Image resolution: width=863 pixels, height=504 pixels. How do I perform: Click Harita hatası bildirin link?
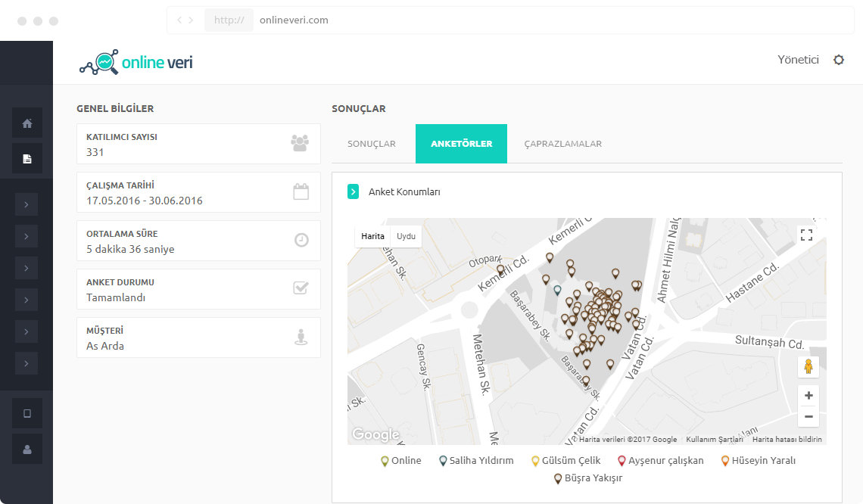tap(787, 440)
